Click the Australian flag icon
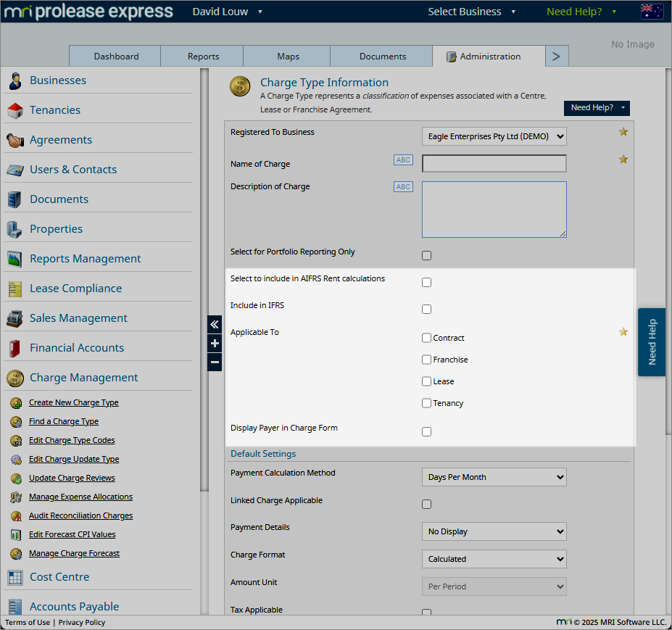This screenshot has height=630, width=672. 652,11
